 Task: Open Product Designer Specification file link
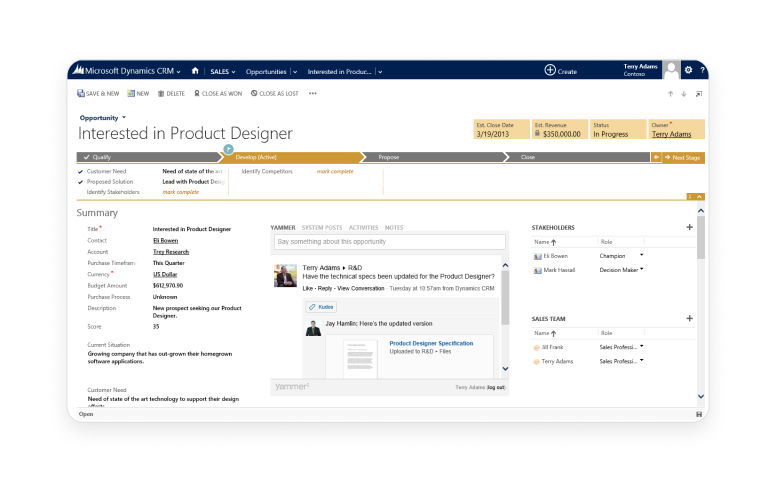[431, 343]
